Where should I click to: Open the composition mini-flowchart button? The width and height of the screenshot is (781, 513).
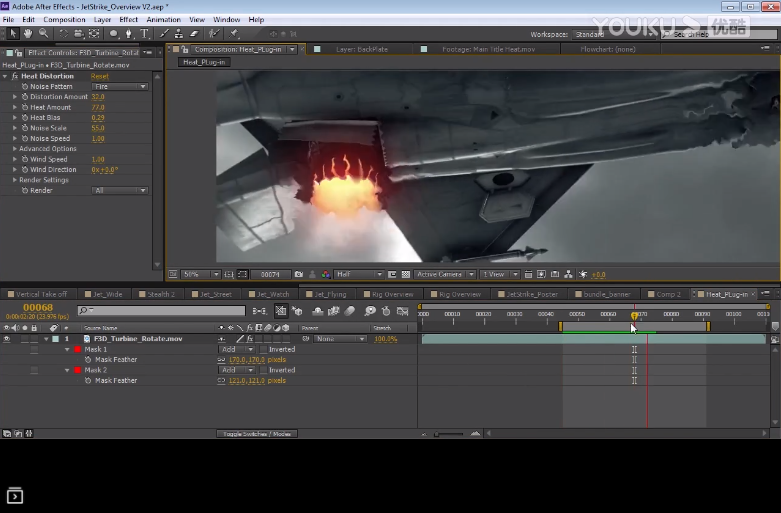tap(259, 311)
